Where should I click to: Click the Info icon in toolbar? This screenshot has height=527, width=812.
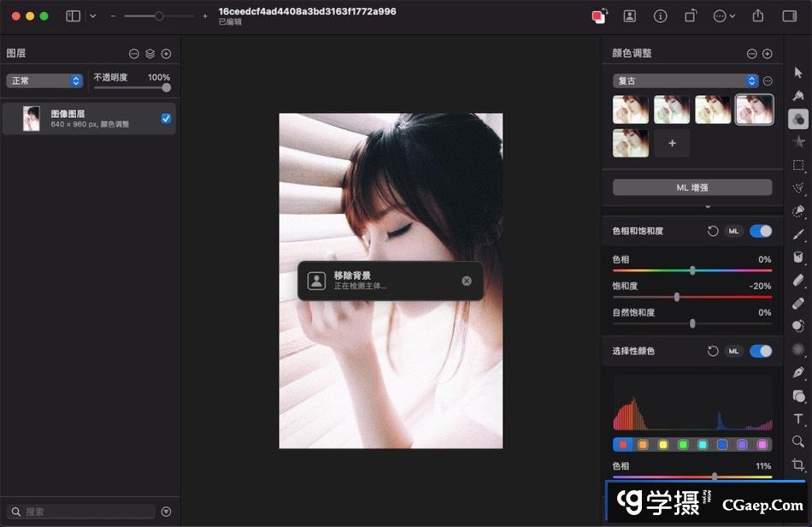pos(660,16)
